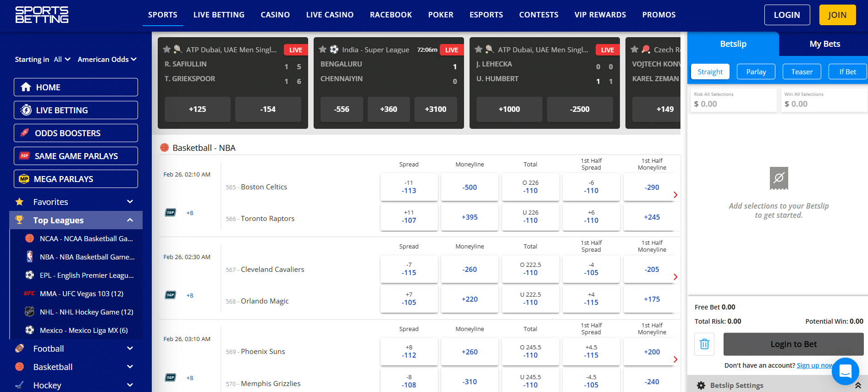The image size is (868, 392).
Task: Click the NBA logo icon in Top Leagues
Action: 30,257
